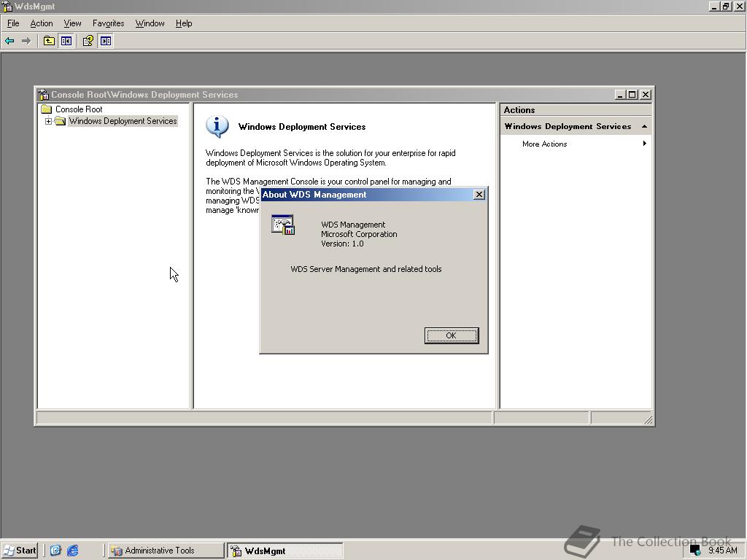Image resolution: width=747 pixels, height=560 pixels.
Task: Expand Windows Deployment Services tree node
Action: pyautogui.click(x=48, y=122)
